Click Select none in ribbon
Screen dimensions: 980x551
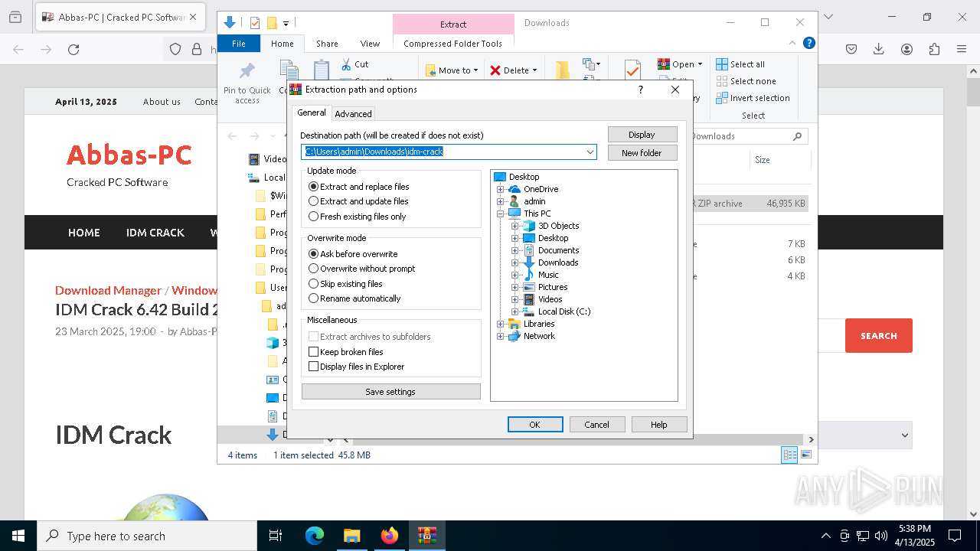(x=746, y=81)
